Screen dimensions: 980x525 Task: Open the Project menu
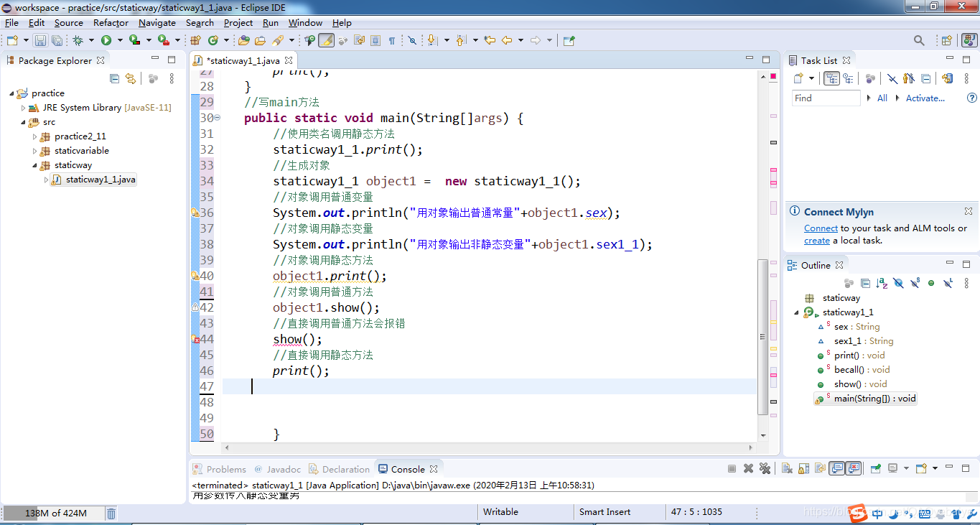pos(238,23)
